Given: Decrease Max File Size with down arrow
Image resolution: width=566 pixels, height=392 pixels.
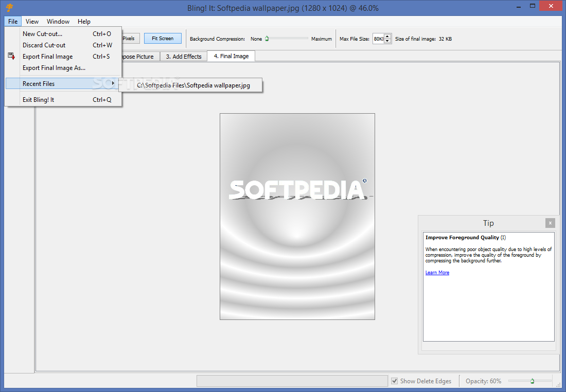Looking at the screenshot, I should [387, 41].
